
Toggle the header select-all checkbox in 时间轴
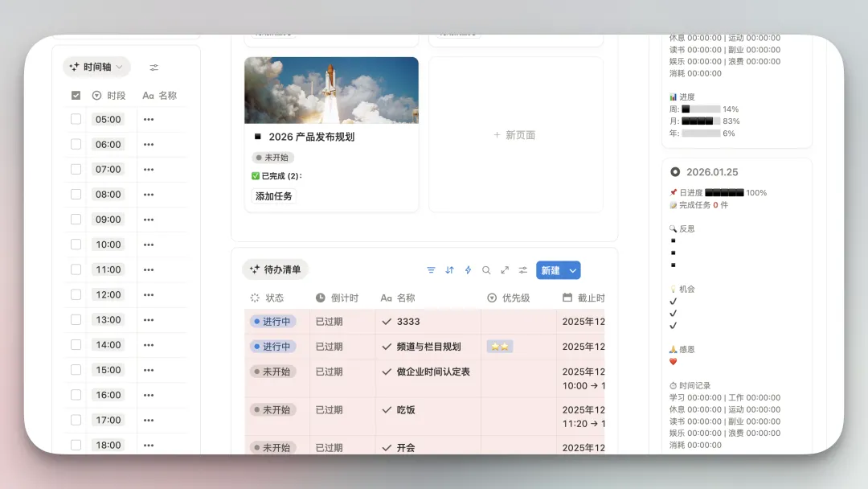pos(76,95)
